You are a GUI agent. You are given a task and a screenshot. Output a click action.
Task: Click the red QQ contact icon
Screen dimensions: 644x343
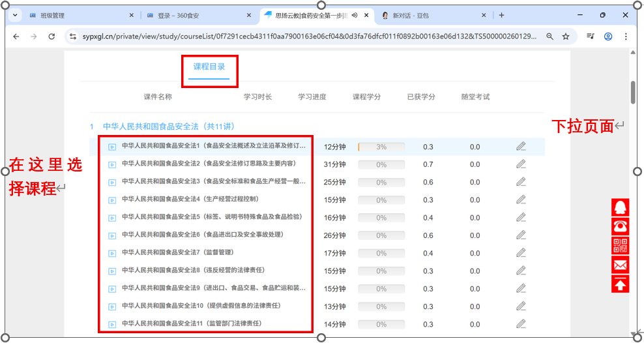click(x=621, y=207)
